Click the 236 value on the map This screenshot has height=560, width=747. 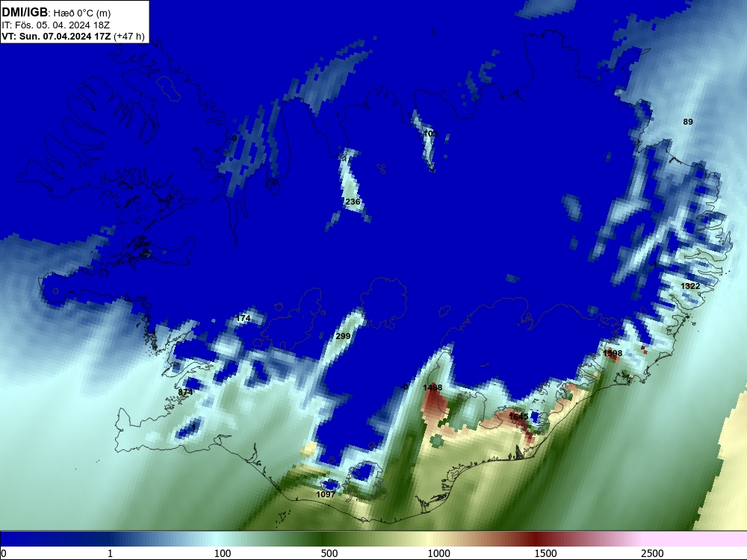353,202
